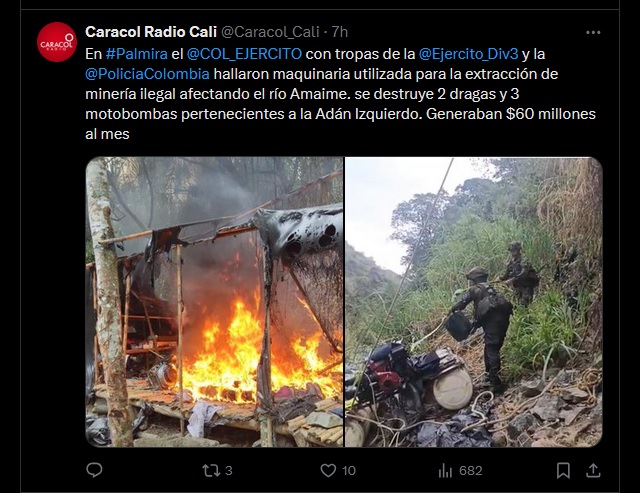The height and width of the screenshot is (493, 640).
Task: Click the @Caracol_Cali handle
Action: pyautogui.click(x=270, y=32)
